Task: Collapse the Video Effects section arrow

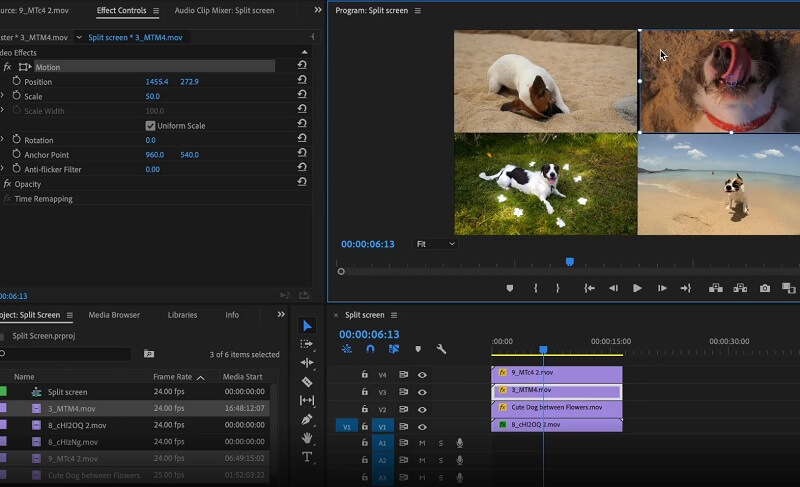Action: tap(305, 52)
